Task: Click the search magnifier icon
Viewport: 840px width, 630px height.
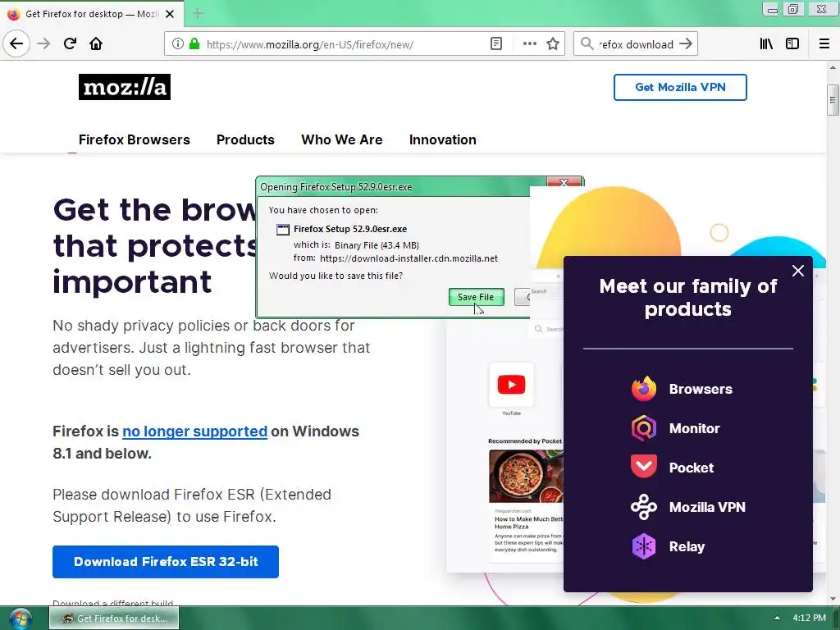Action: point(587,44)
